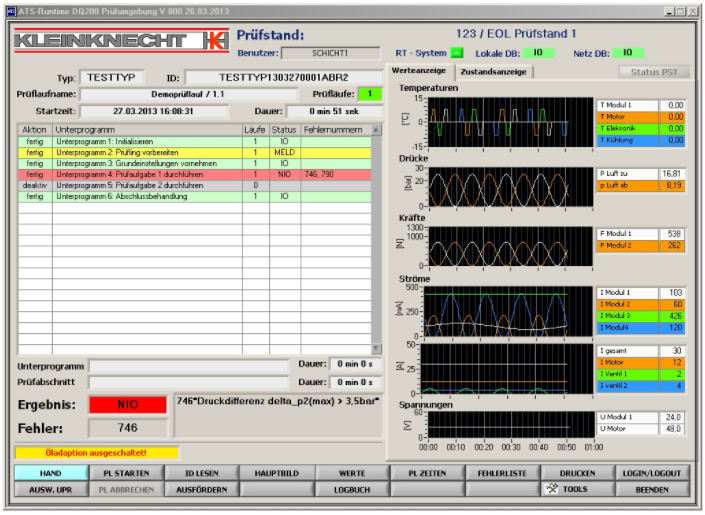The image size is (705, 515).
Task: Click the orange F Modul 2 legend entry
Action: 641,246
